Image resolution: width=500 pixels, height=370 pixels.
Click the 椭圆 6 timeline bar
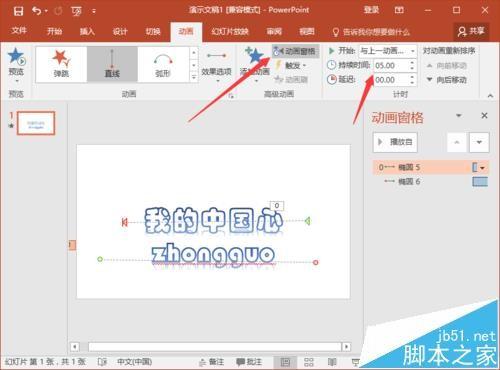point(480,182)
